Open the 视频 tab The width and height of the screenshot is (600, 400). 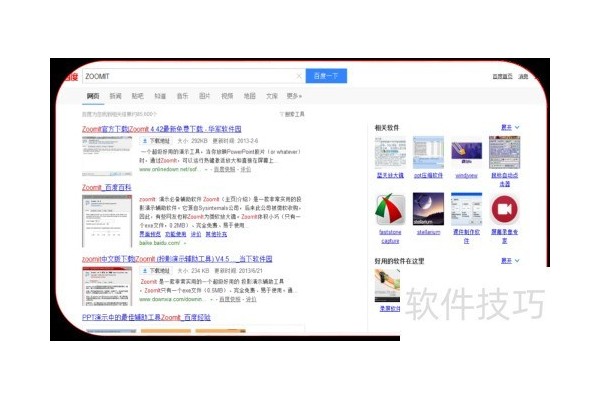[227, 96]
